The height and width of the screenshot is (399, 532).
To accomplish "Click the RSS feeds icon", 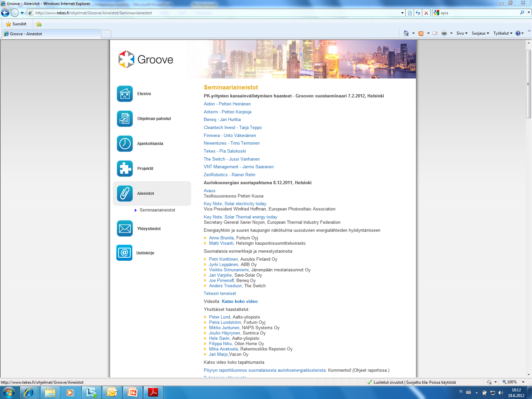I will [x=421, y=33].
